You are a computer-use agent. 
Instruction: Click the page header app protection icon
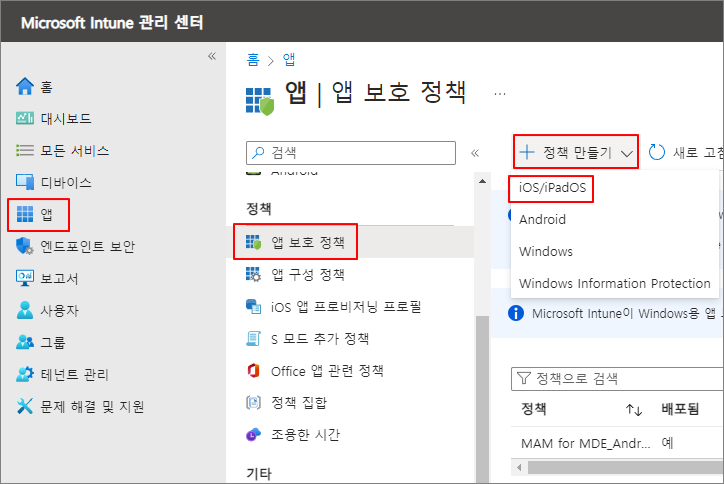coord(259,101)
